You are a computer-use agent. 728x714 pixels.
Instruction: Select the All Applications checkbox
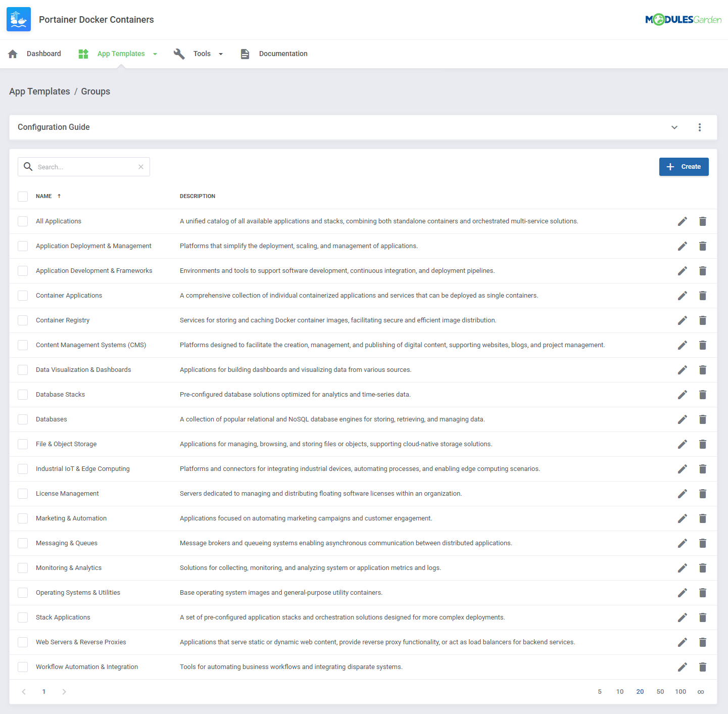pyautogui.click(x=22, y=221)
